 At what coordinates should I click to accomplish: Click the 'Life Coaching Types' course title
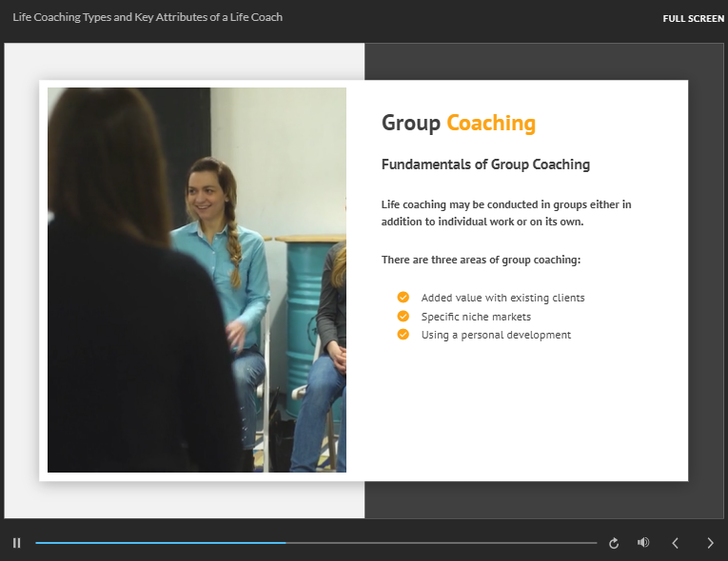pos(148,17)
